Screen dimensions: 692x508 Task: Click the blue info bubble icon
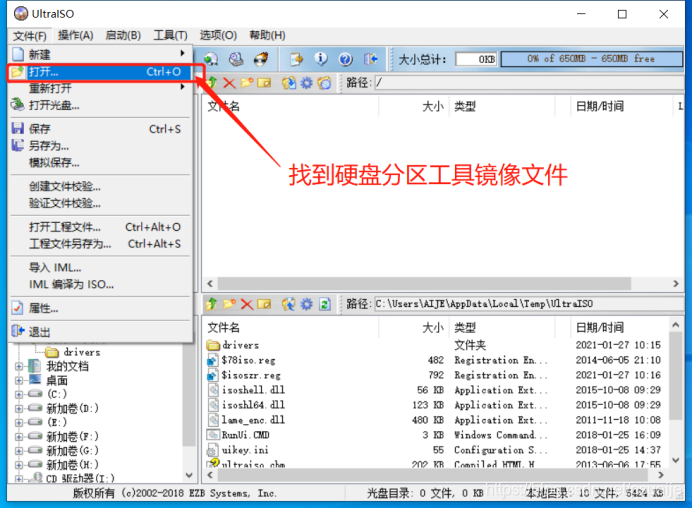tap(321, 59)
